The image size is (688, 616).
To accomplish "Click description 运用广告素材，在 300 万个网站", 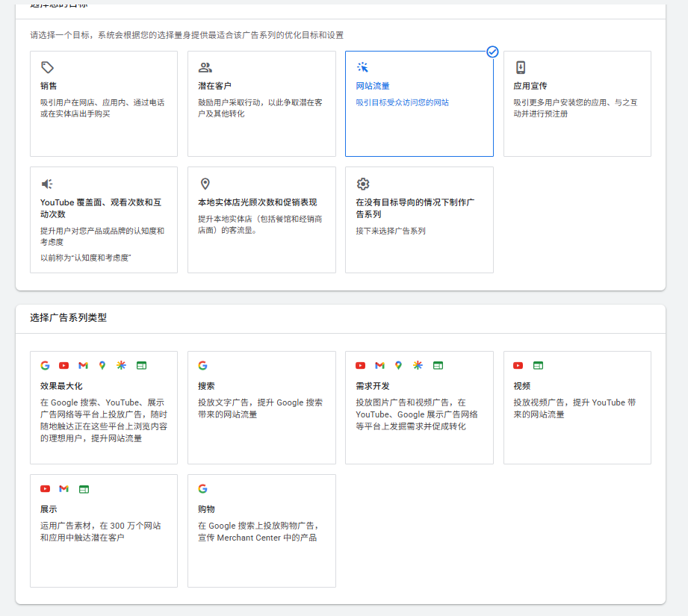I will pos(101,532).
